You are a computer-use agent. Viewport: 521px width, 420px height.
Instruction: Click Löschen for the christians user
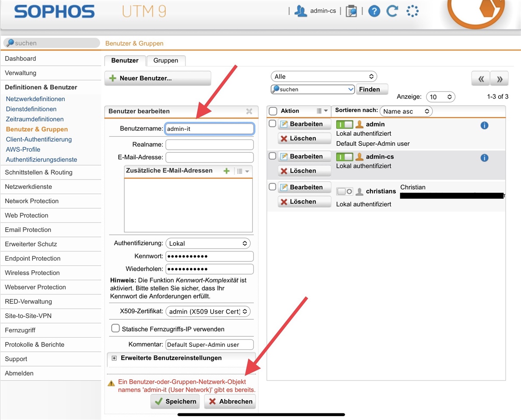[x=305, y=202]
